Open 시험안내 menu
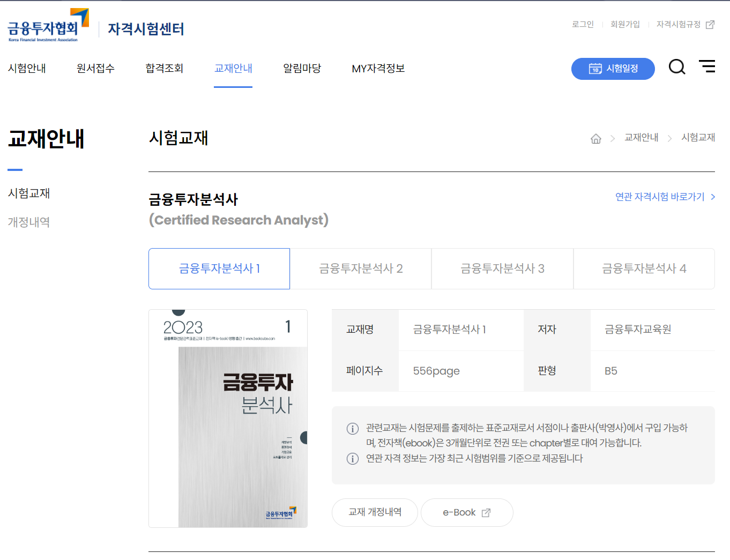Screen dimensions: 730x560 (27, 69)
